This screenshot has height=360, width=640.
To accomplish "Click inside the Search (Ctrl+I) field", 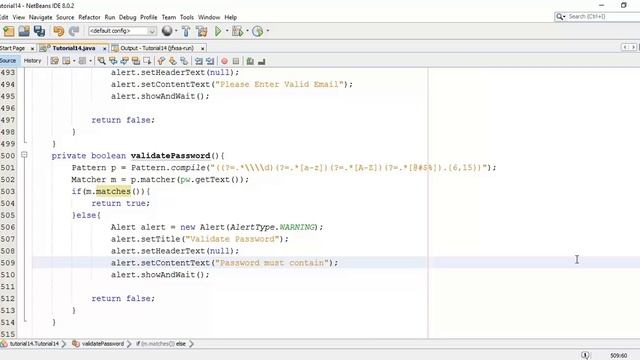I will click(602, 16).
